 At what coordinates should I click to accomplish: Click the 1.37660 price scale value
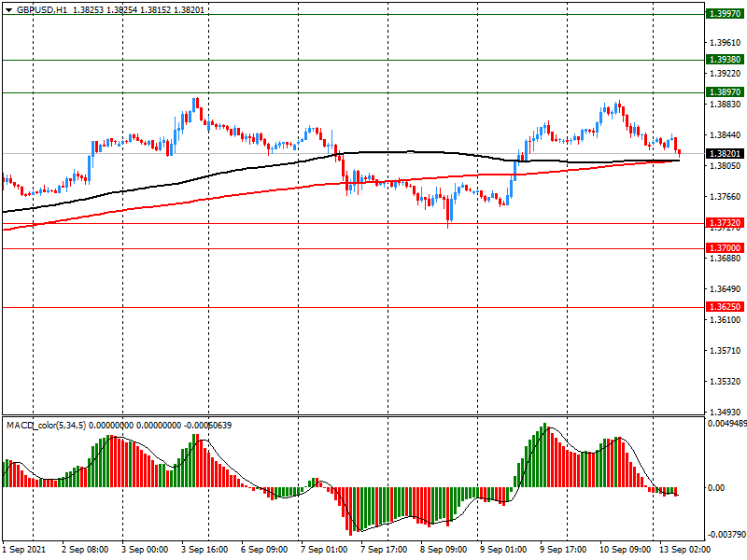(726, 197)
